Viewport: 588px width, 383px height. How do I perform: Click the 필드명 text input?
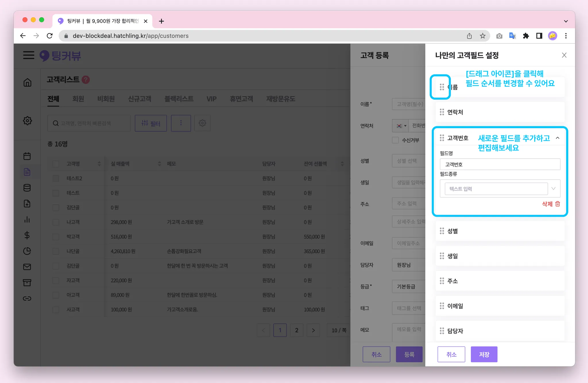coord(500,164)
